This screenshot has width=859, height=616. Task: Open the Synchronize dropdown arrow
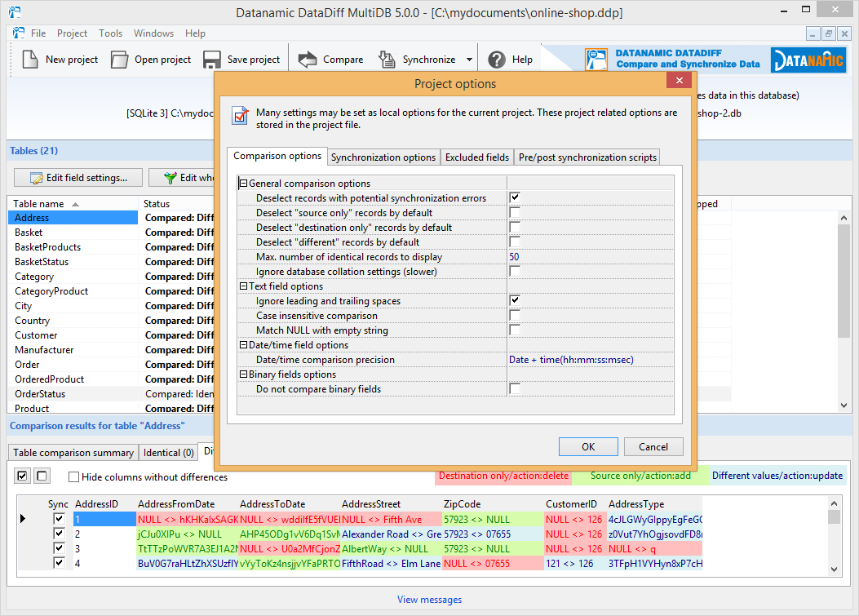tap(470, 60)
